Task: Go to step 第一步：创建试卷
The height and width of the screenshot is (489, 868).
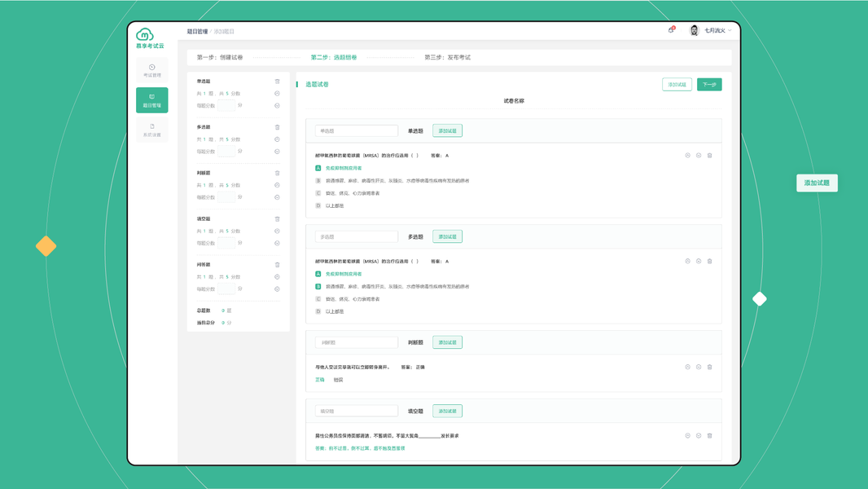Action: pos(220,58)
